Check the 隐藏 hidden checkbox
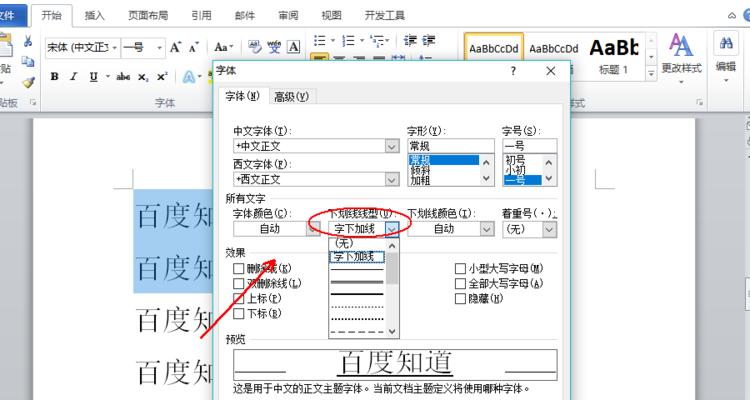Image resolution: width=750 pixels, height=400 pixels. (x=460, y=299)
